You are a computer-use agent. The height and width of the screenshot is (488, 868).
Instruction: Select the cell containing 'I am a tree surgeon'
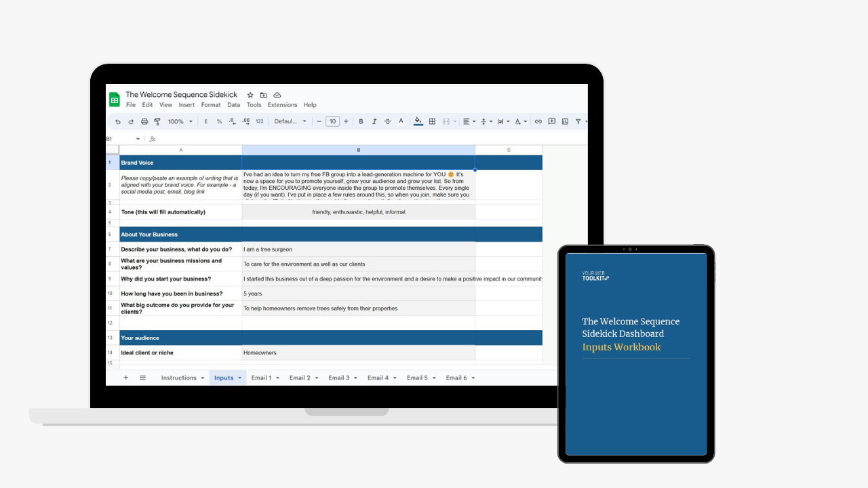coord(359,249)
